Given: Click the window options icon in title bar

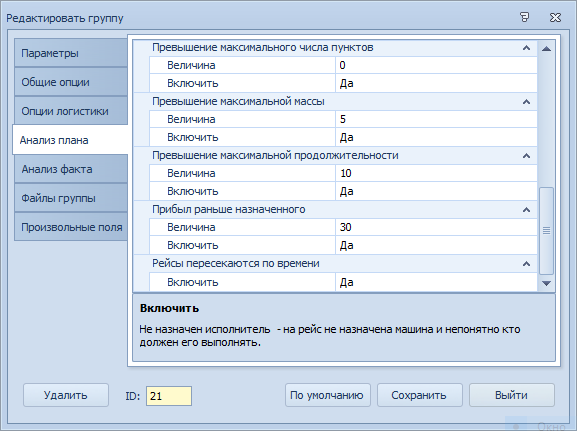Looking at the screenshot, I should (x=525, y=17).
